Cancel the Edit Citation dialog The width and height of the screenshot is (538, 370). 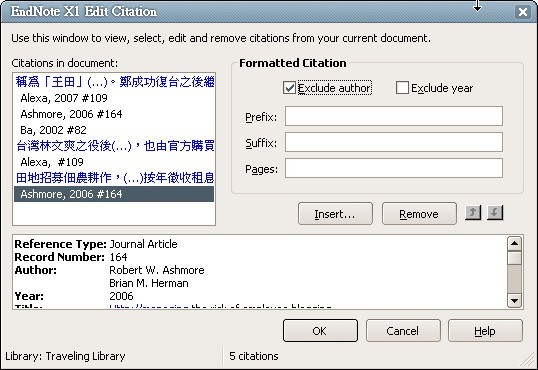403,331
